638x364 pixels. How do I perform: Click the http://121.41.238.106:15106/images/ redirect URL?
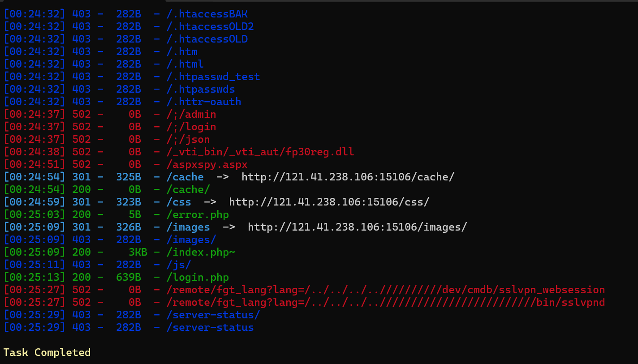(358, 227)
